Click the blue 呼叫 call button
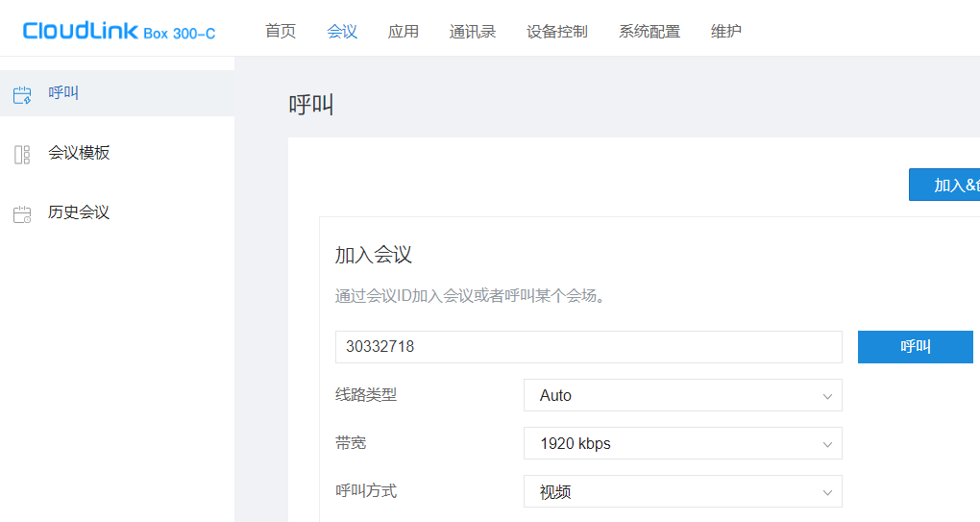 tap(915, 347)
